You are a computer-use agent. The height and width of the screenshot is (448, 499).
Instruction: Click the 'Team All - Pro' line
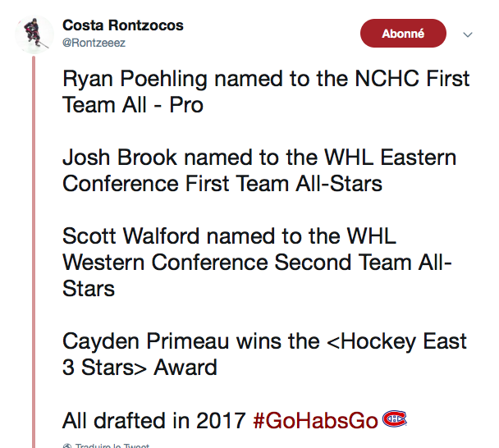pyautogui.click(x=133, y=105)
